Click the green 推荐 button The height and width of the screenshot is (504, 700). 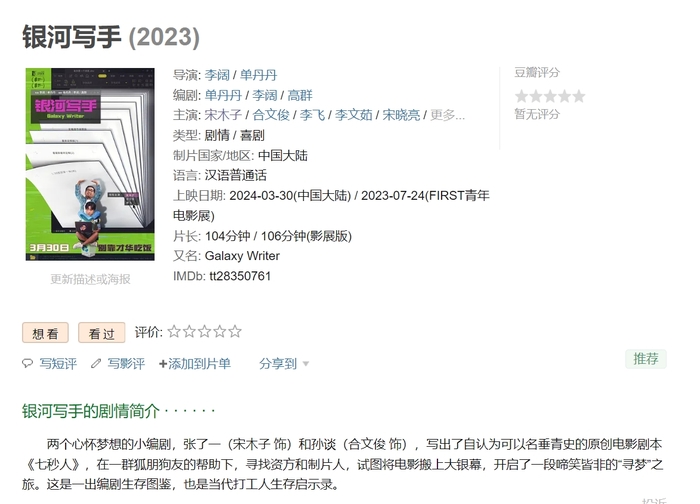pyautogui.click(x=646, y=359)
